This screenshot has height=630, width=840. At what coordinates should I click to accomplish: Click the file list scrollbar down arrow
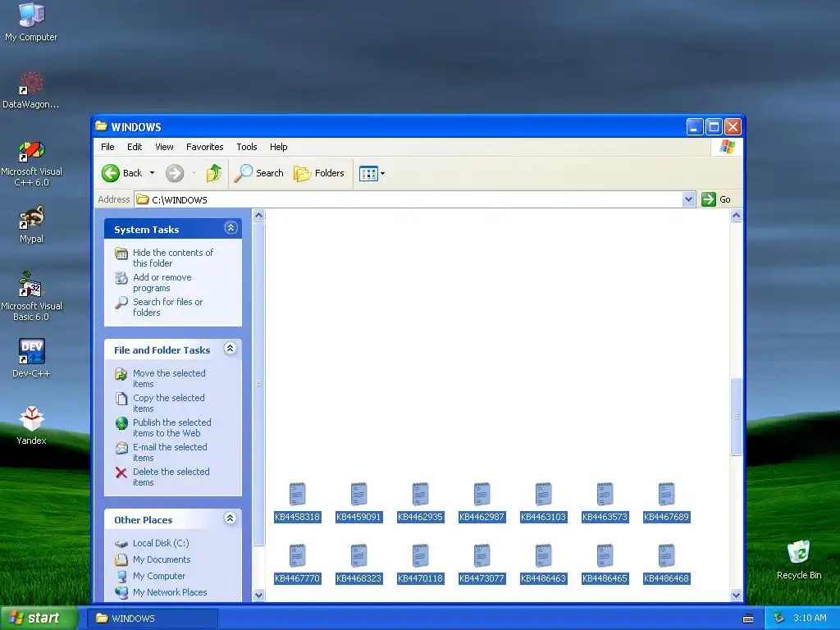click(736, 595)
